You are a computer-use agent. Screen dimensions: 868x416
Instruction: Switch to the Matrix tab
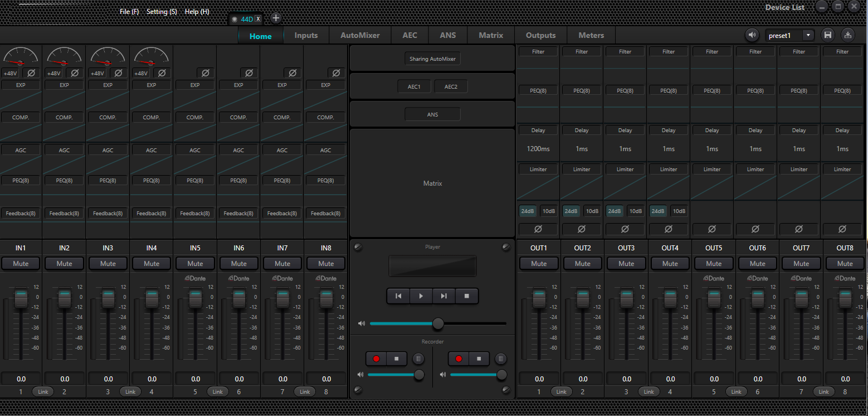click(x=490, y=35)
